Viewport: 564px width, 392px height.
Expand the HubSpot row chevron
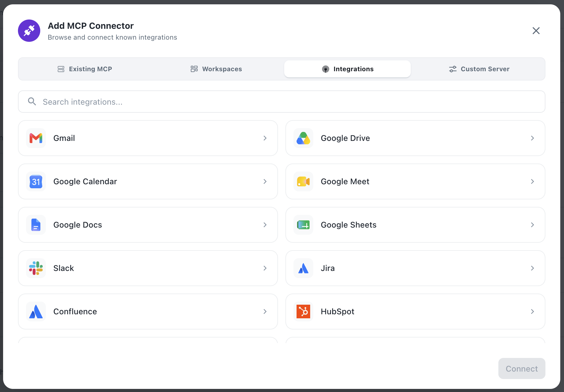coord(532,311)
